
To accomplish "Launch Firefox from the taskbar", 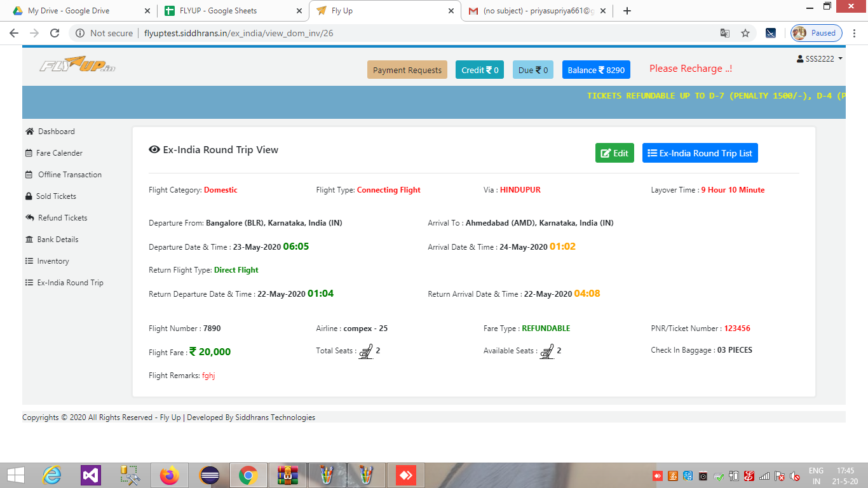I will pyautogui.click(x=170, y=475).
